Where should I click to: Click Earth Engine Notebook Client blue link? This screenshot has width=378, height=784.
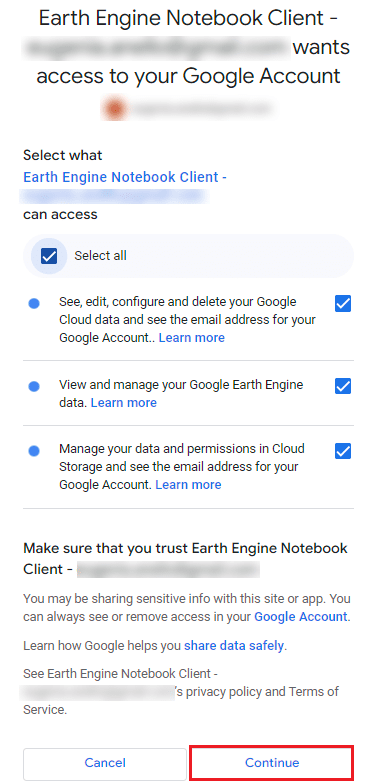(125, 177)
